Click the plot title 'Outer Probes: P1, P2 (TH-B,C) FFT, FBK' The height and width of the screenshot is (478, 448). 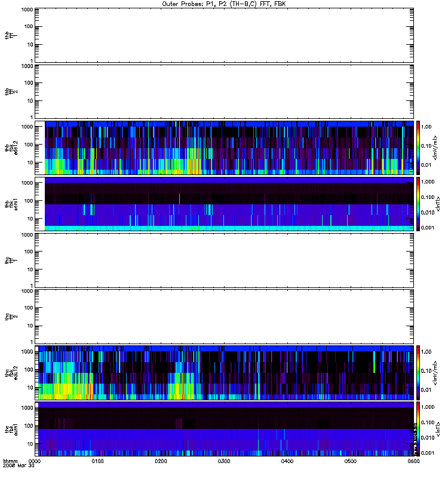223,4
